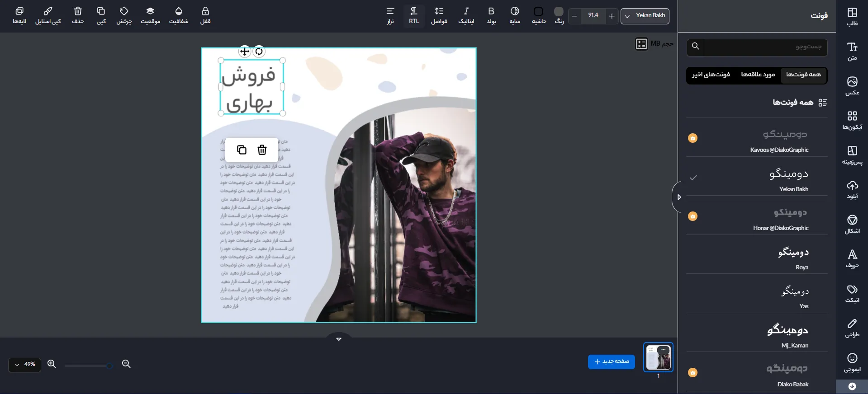Switch to همه فونت‌ها tab

pyautogui.click(x=803, y=75)
